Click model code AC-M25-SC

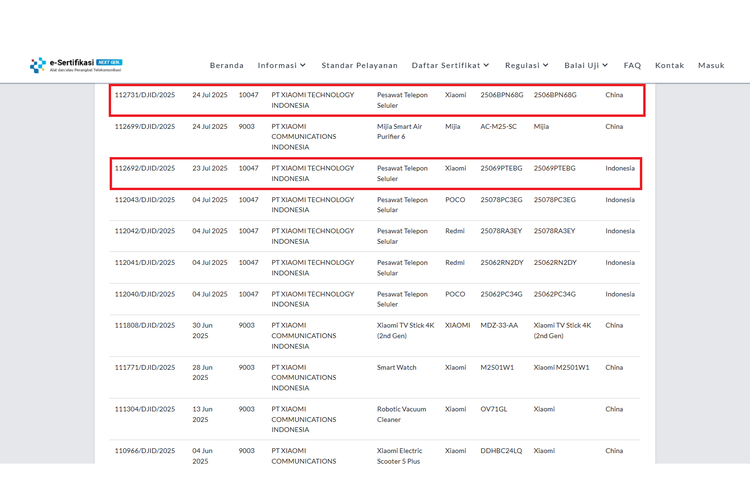(498, 126)
